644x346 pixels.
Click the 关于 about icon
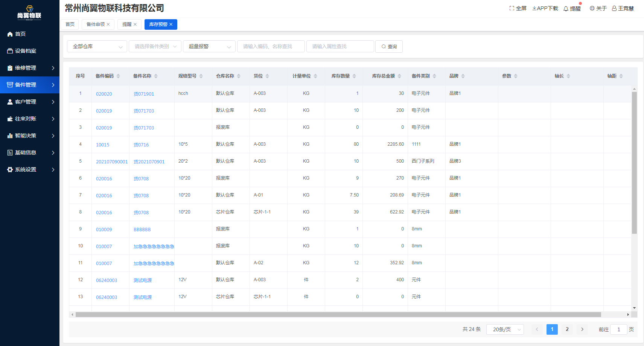tap(592, 8)
